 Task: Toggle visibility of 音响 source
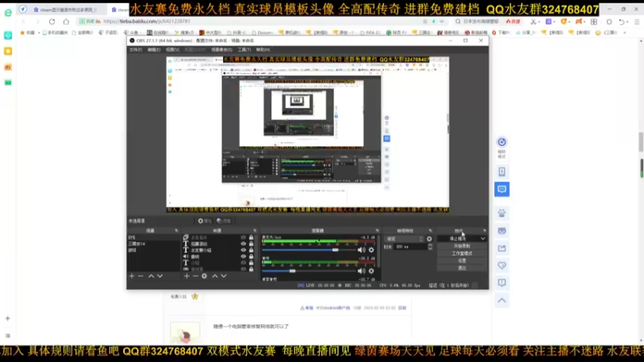point(243,257)
